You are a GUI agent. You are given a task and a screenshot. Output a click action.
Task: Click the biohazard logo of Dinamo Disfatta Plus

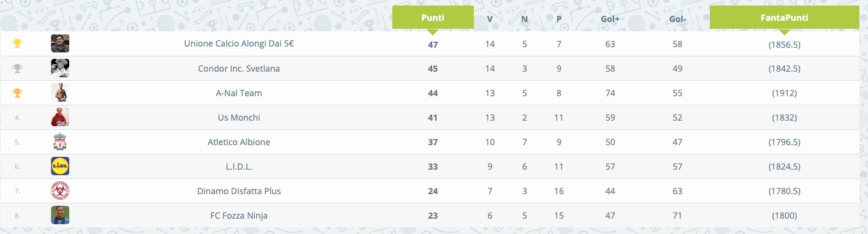click(x=60, y=191)
